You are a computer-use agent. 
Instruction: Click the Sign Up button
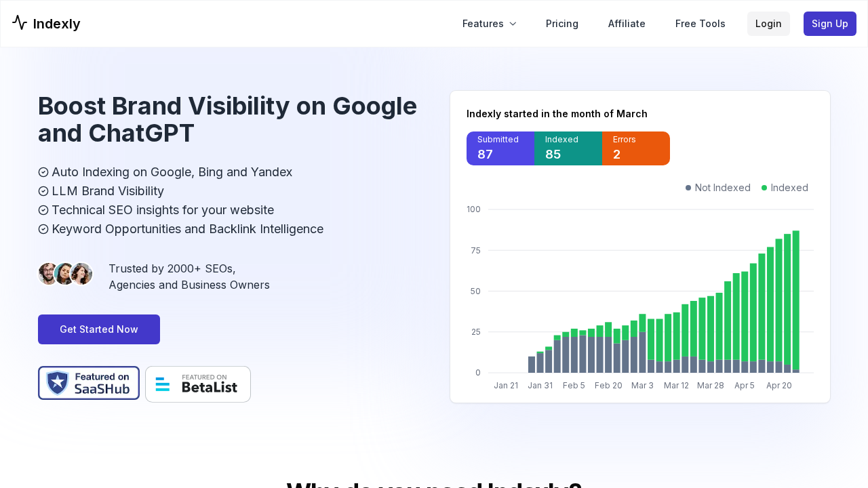[x=829, y=24]
